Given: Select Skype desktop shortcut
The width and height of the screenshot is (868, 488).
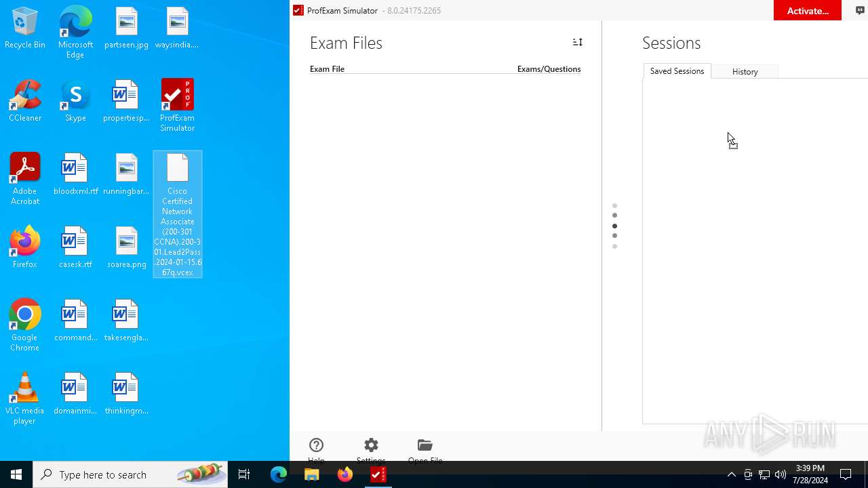Looking at the screenshot, I should click(75, 102).
